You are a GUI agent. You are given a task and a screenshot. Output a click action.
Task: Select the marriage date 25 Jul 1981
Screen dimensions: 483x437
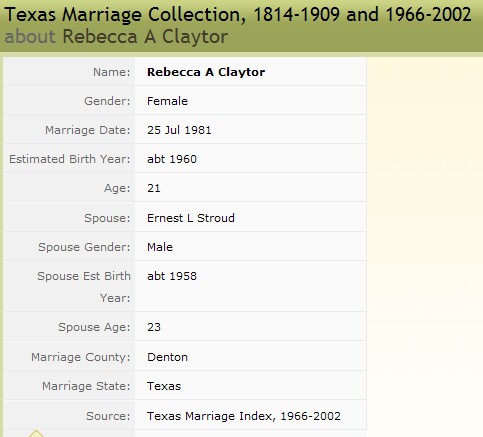(179, 130)
